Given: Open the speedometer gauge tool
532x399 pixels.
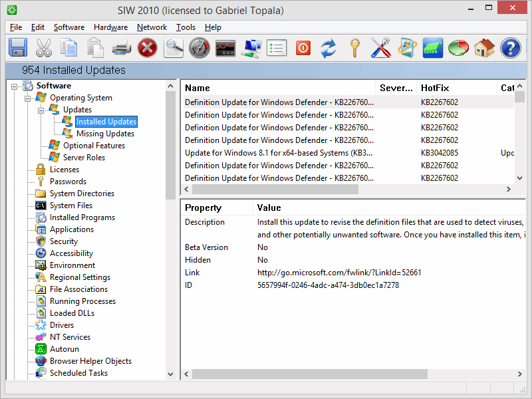Looking at the screenshot, I should pos(199,47).
